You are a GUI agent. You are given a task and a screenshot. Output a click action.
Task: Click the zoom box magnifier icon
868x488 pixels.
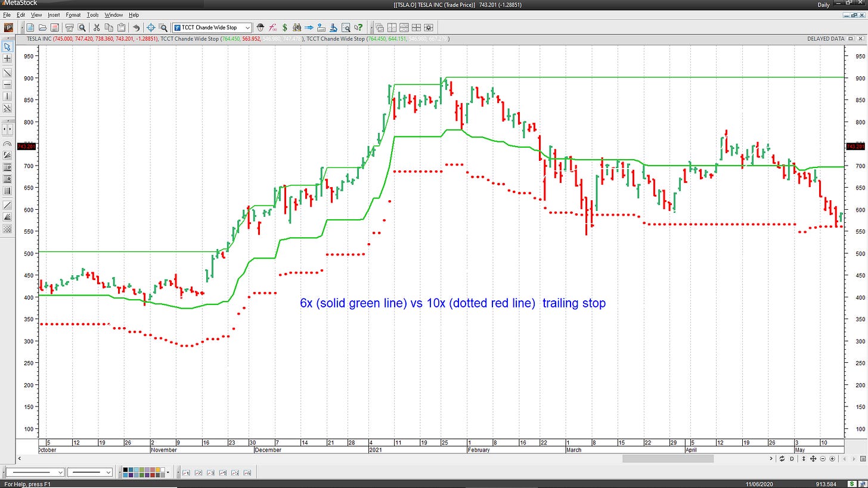163,27
